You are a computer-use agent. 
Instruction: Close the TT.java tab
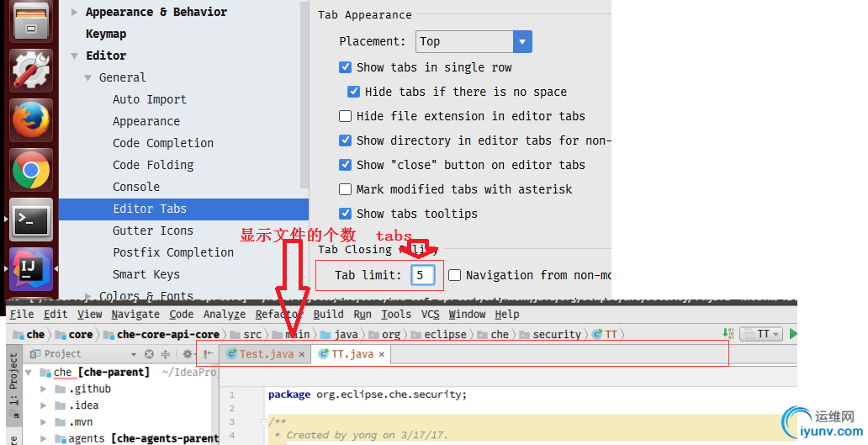[381, 354]
